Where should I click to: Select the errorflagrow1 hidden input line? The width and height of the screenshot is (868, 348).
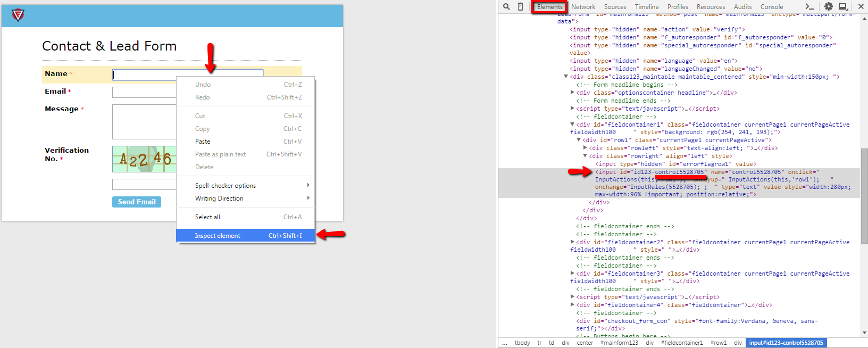point(675,164)
